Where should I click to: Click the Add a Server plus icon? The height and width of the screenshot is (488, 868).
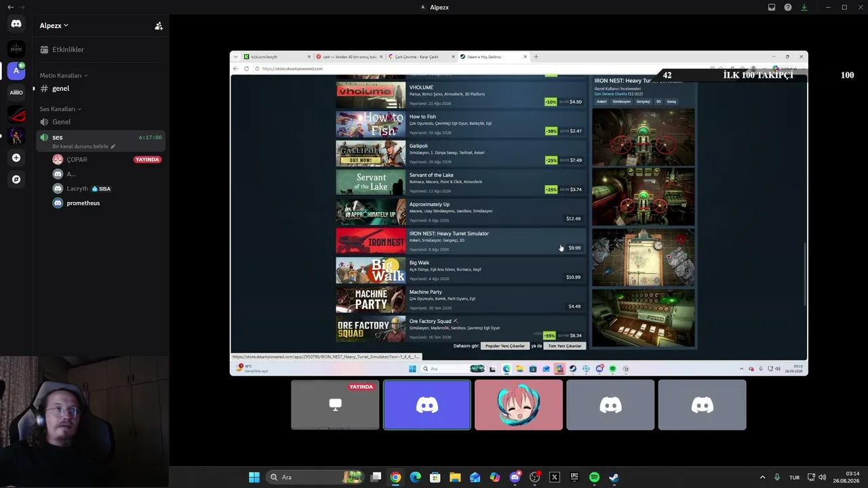[16, 158]
